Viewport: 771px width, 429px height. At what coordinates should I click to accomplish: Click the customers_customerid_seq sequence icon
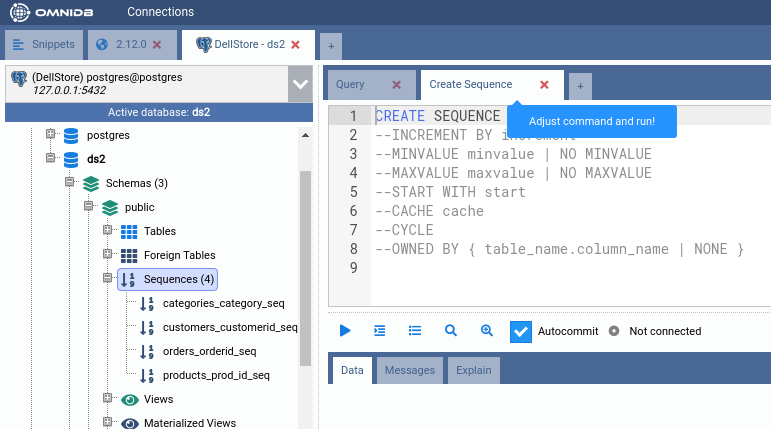tap(147, 328)
